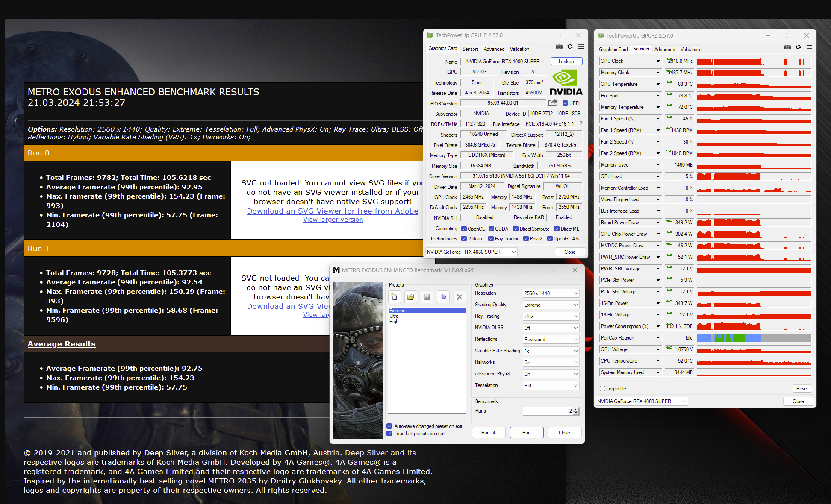Click the Lookup button next to GPU name
This screenshot has width=831, height=504.
[x=566, y=62]
